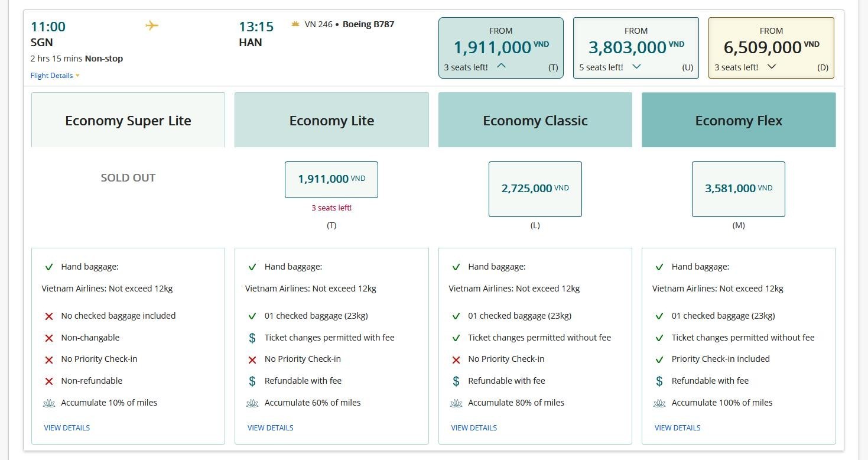Expand the Flight Details dropdown

click(x=55, y=76)
